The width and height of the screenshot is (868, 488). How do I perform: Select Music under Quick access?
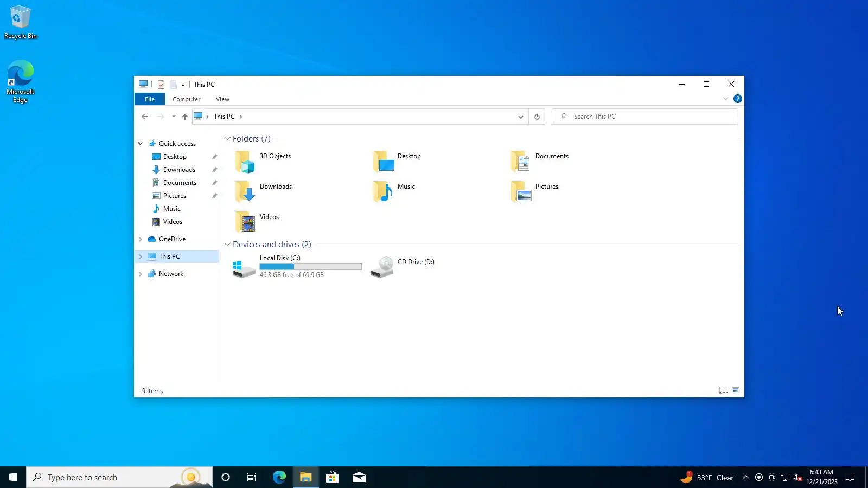172,209
